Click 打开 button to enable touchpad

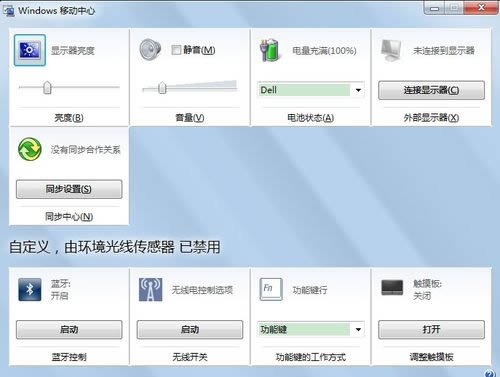click(x=431, y=330)
